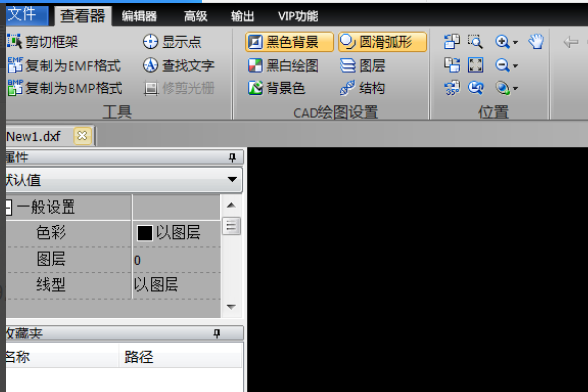Click the zoom in magnifier icon
The width and height of the screenshot is (588, 392).
click(x=502, y=41)
